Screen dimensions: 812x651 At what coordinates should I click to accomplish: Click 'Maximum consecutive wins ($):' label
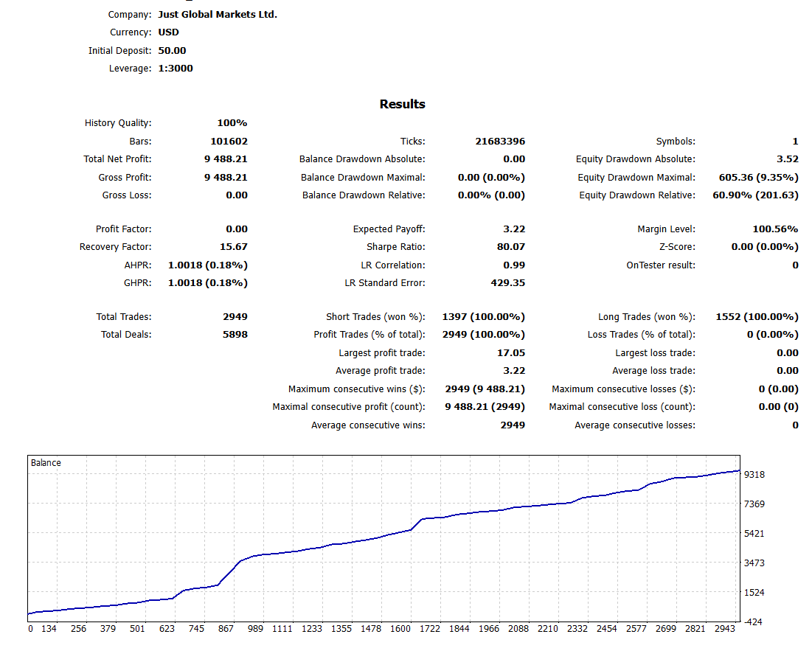coord(357,389)
